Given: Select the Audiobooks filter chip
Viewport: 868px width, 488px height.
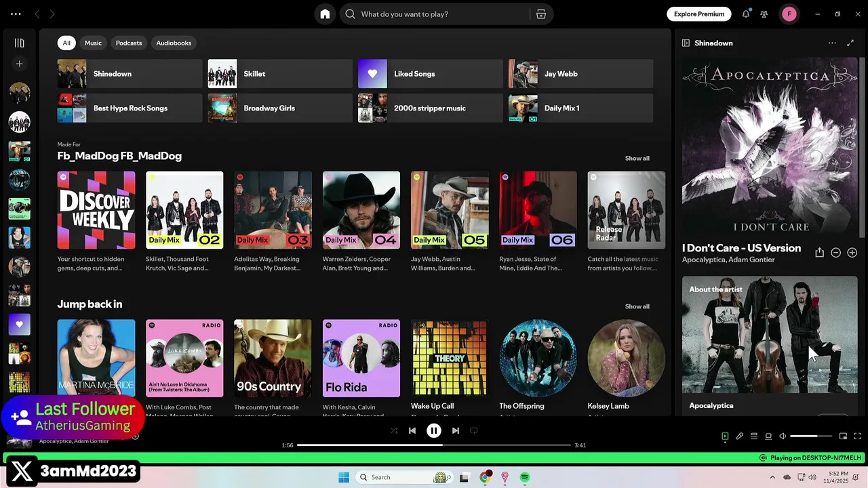Looking at the screenshot, I should [174, 43].
